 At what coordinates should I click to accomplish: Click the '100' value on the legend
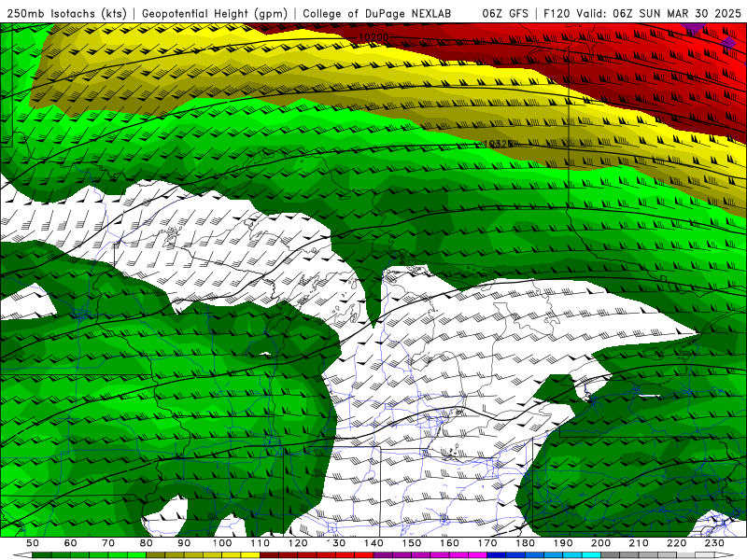[x=222, y=543]
